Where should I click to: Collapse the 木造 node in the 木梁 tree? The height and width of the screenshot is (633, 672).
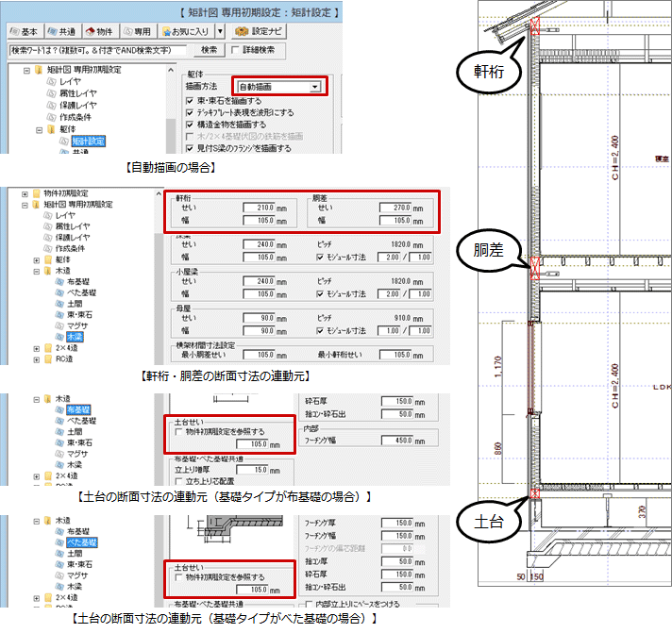37,271
